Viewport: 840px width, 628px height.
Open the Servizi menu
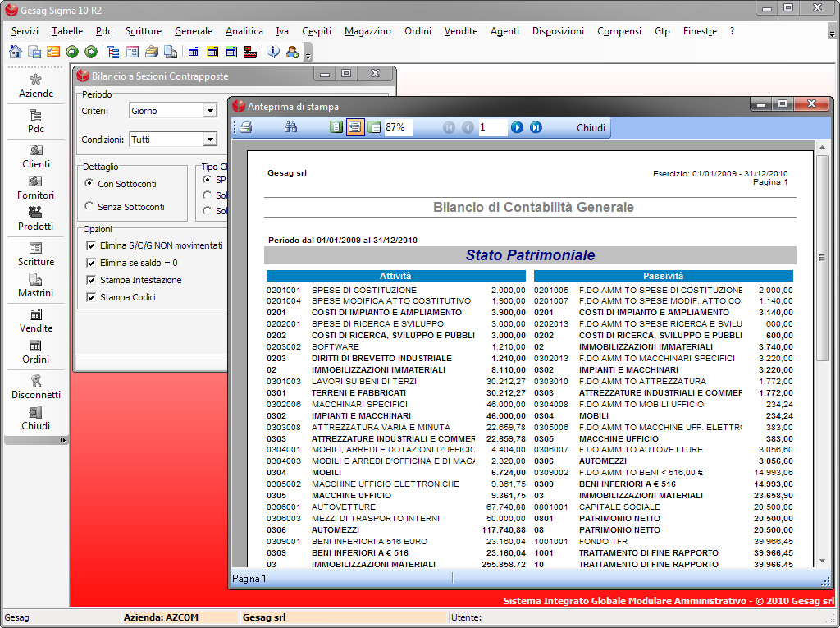pyautogui.click(x=25, y=31)
